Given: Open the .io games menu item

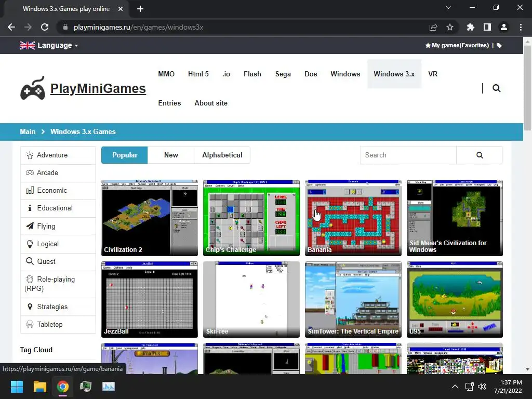Looking at the screenshot, I should (226, 74).
